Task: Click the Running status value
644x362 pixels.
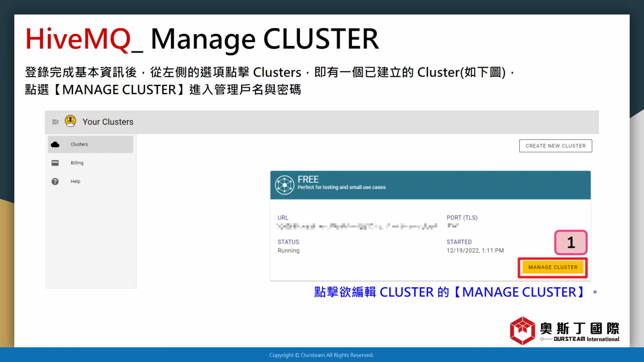Action: [x=289, y=251]
